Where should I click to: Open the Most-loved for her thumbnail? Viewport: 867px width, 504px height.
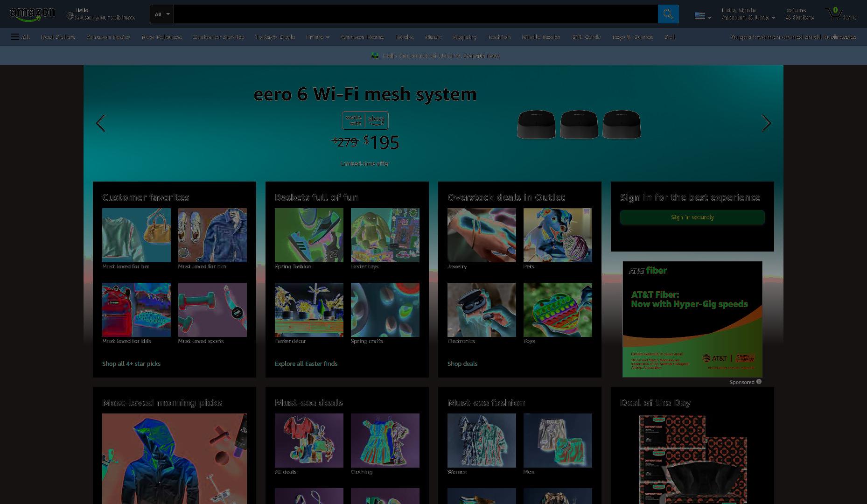pyautogui.click(x=136, y=235)
